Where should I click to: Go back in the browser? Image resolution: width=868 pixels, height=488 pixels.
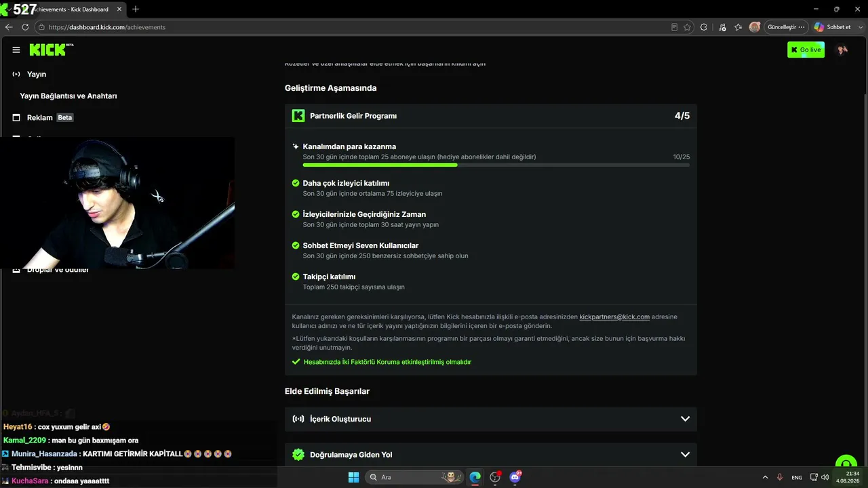[x=9, y=27]
